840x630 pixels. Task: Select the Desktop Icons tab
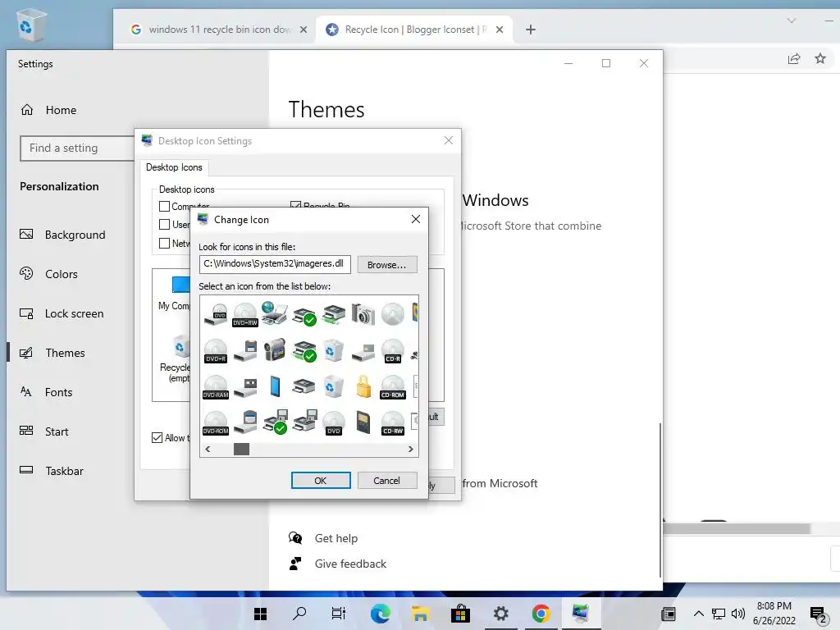(x=174, y=167)
